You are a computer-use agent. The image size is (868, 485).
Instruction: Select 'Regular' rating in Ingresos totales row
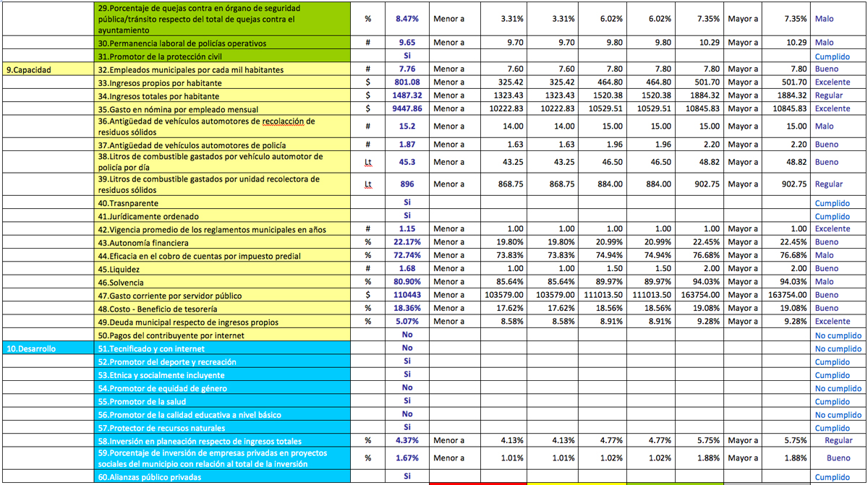pyautogui.click(x=829, y=95)
